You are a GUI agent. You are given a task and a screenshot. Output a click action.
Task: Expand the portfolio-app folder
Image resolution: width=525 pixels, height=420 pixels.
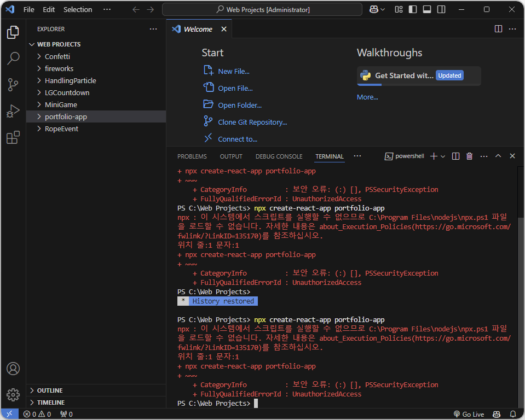tap(96, 116)
